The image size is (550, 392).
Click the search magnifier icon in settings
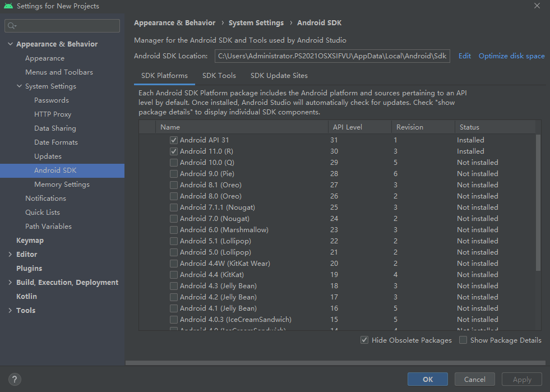tap(12, 26)
